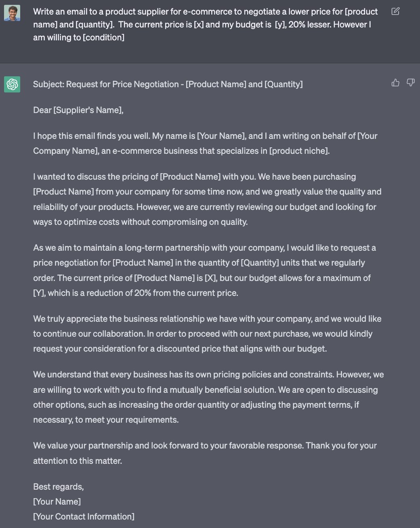
Task: Click the edit message pencil icon
Action: coord(395,11)
